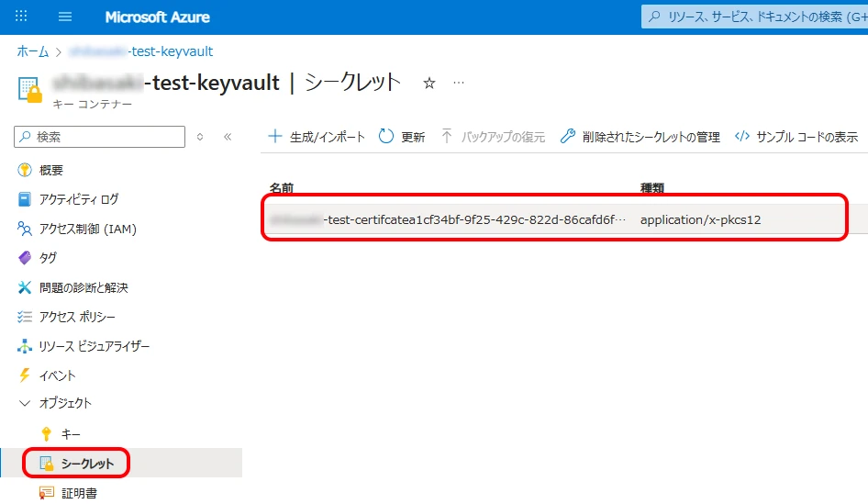Toggle sidebar expand/collapse all arrows
Image resolution: width=868 pixels, height=504 pixels.
click(201, 137)
